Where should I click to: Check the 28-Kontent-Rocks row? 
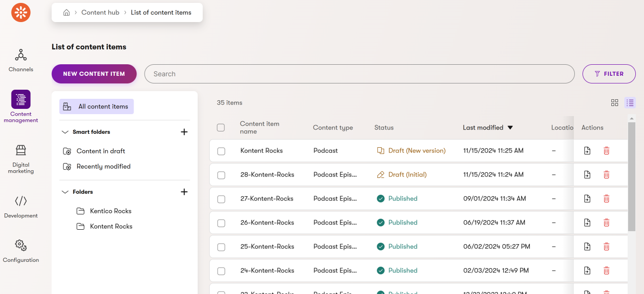(x=221, y=175)
